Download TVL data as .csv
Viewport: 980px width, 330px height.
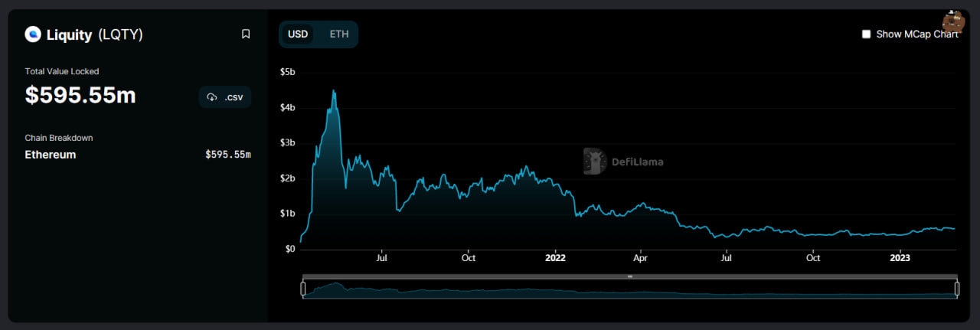(225, 97)
